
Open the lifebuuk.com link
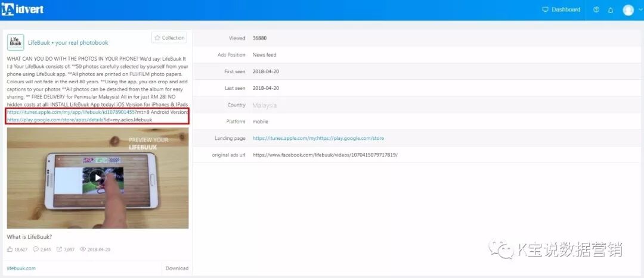(21, 268)
